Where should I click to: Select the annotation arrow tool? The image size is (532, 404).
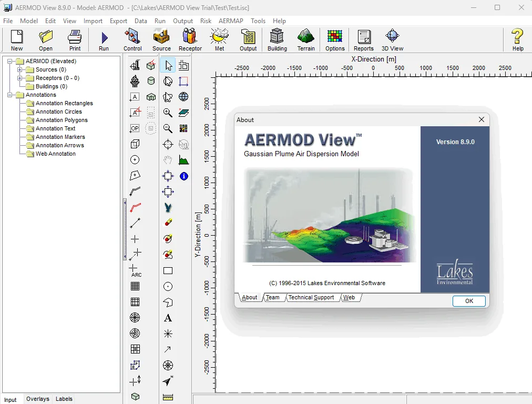[168, 349]
